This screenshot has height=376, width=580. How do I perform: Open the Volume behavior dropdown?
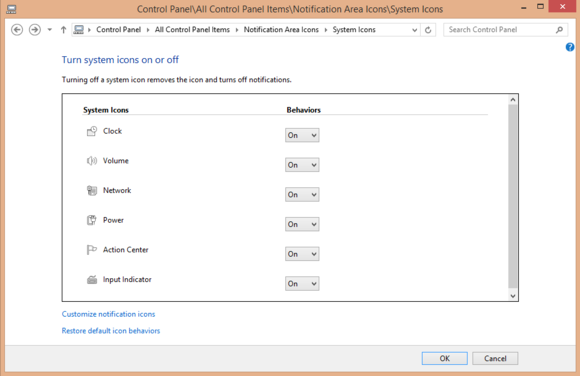[x=302, y=165]
